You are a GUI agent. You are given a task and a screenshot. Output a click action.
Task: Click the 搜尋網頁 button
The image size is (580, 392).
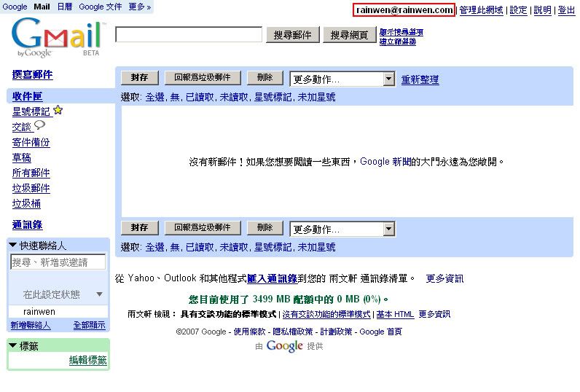pos(349,35)
